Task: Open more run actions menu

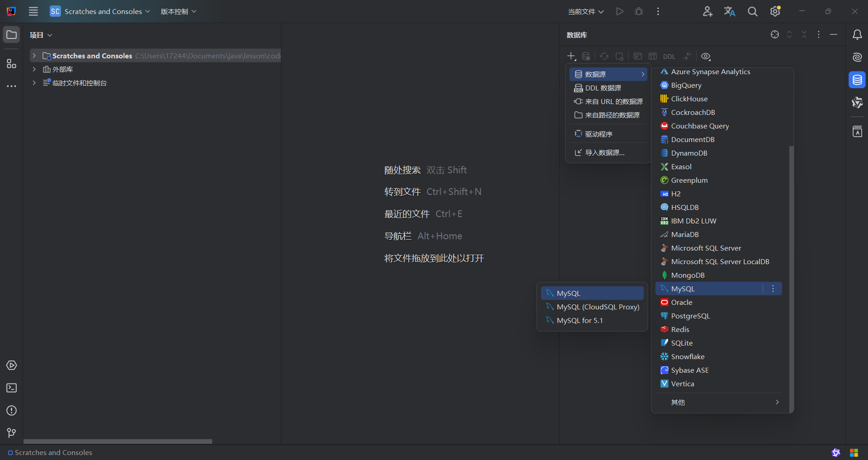Action: [x=658, y=11]
